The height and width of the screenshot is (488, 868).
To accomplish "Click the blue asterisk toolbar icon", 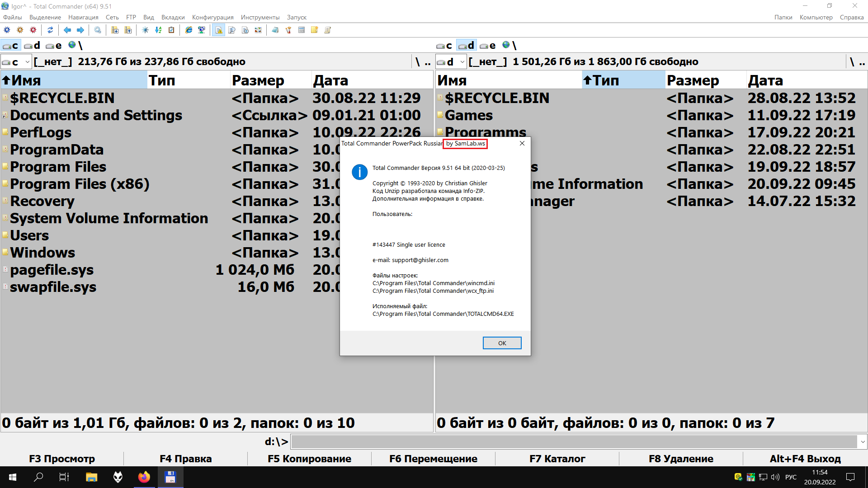I will click(x=145, y=30).
